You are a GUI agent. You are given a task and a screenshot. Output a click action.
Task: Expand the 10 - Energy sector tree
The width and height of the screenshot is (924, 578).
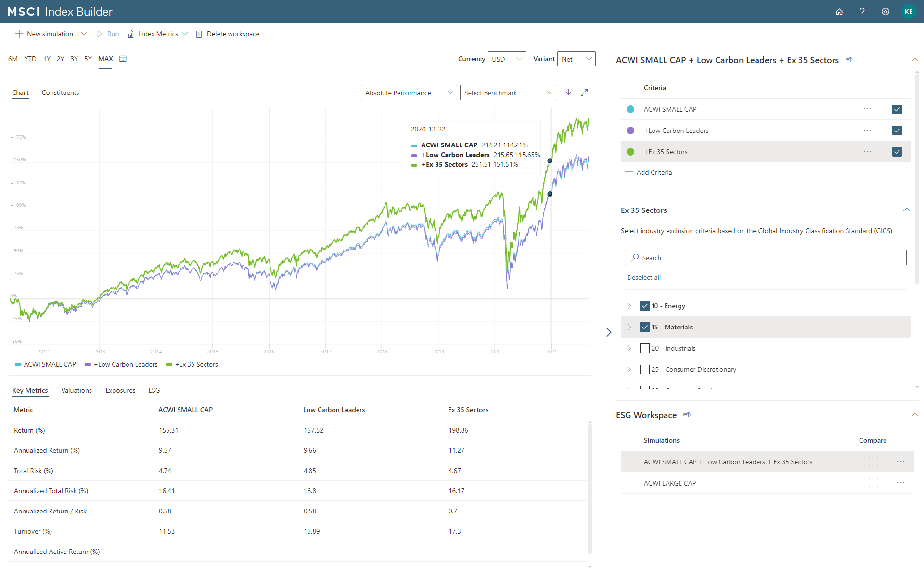(x=629, y=306)
